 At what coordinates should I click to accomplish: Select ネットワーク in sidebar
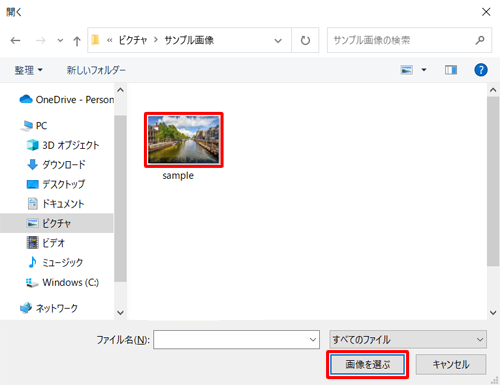tap(49, 308)
